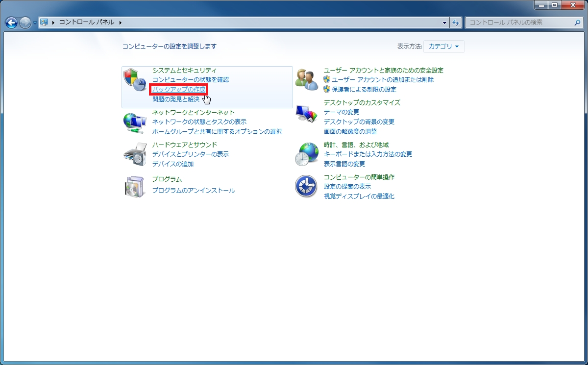Click バックアップの作成 link
Image resolution: width=588 pixels, height=365 pixels.
pyautogui.click(x=179, y=90)
